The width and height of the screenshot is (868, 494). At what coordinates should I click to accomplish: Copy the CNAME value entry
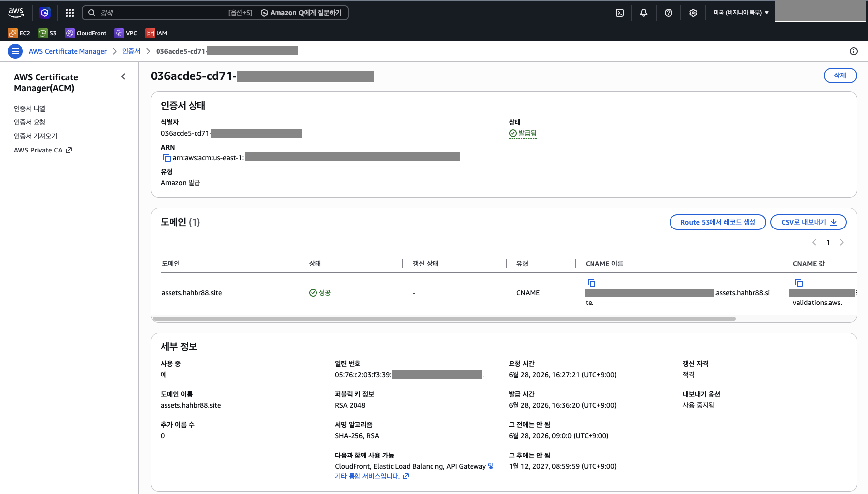click(799, 283)
